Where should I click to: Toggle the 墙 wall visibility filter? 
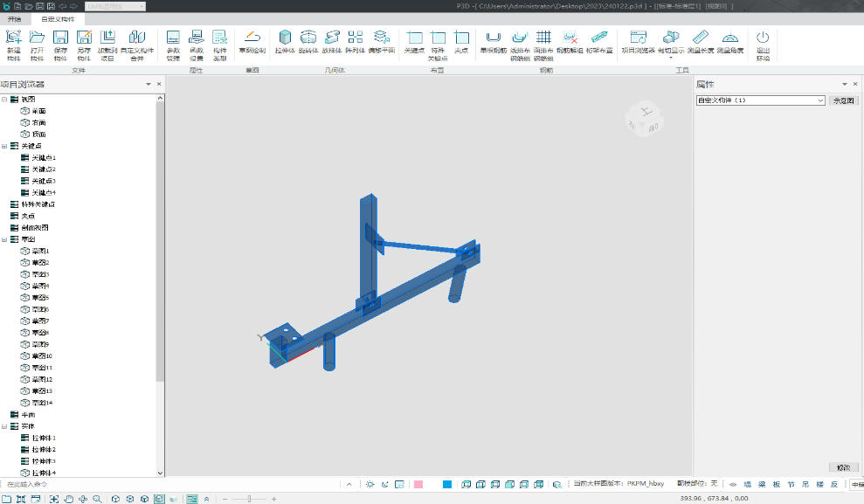[x=747, y=484]
